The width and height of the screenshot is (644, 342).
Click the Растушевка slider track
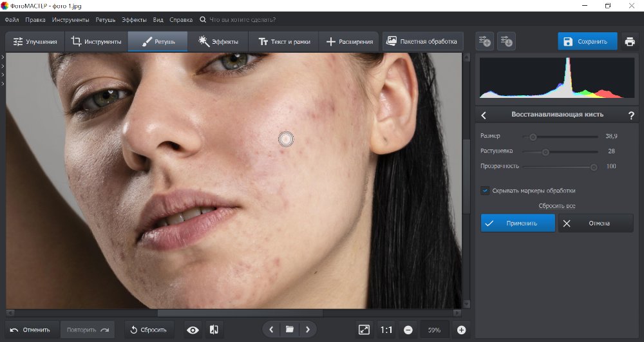coord(567,152)
